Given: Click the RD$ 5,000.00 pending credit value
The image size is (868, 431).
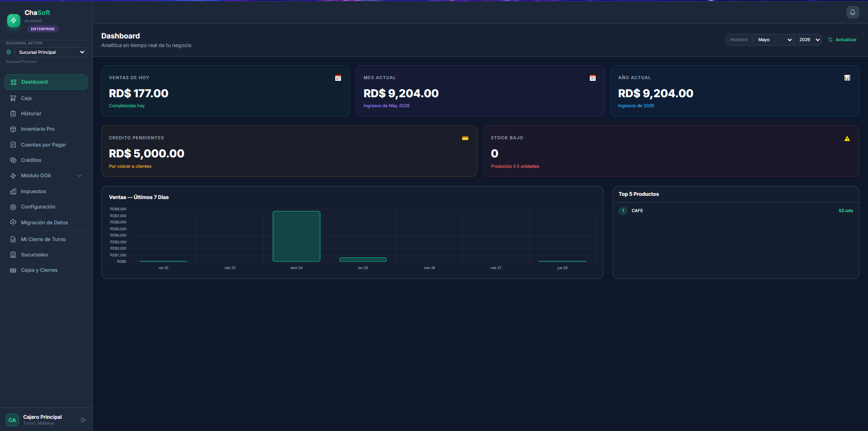Looking at the screenshot, I should click(146, 154).
